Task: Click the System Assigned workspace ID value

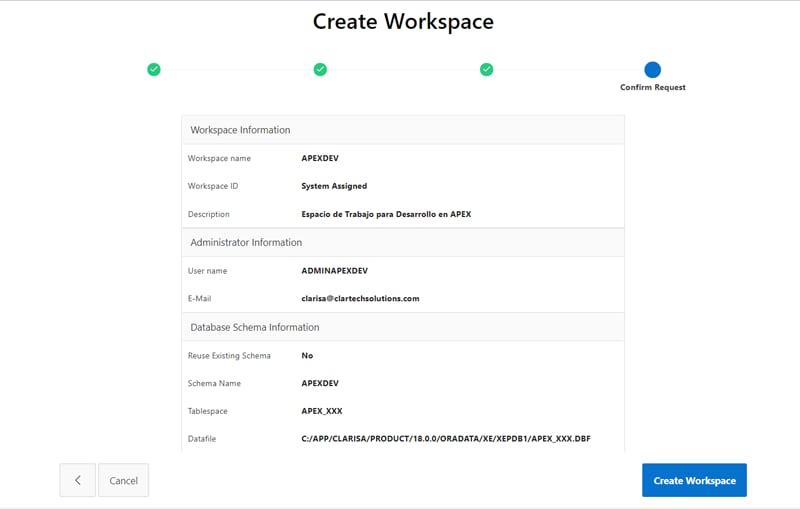Action: point(334,186)
